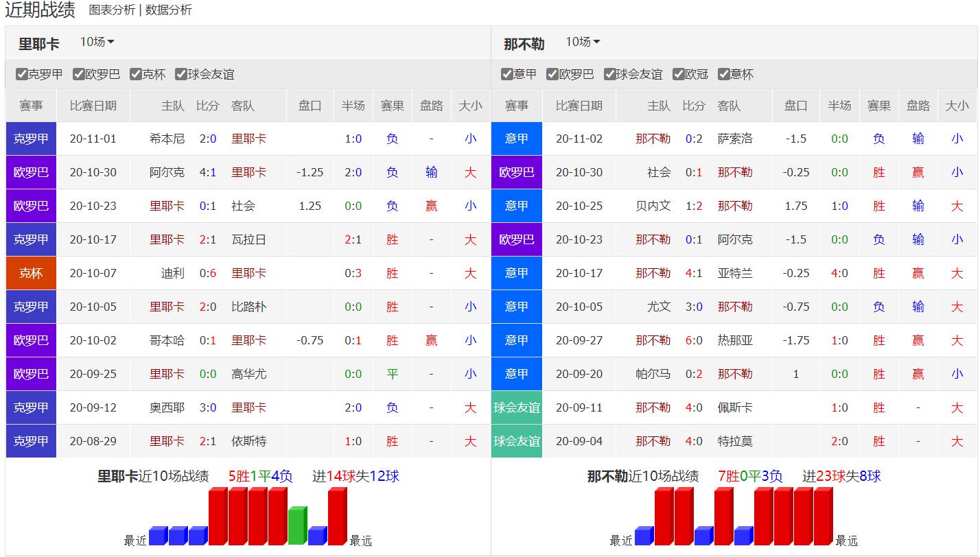The image size is (980, 557).
Task: Uncheck the 克罗甲 checkbox for 里耶卡
Action: point(22,74)
